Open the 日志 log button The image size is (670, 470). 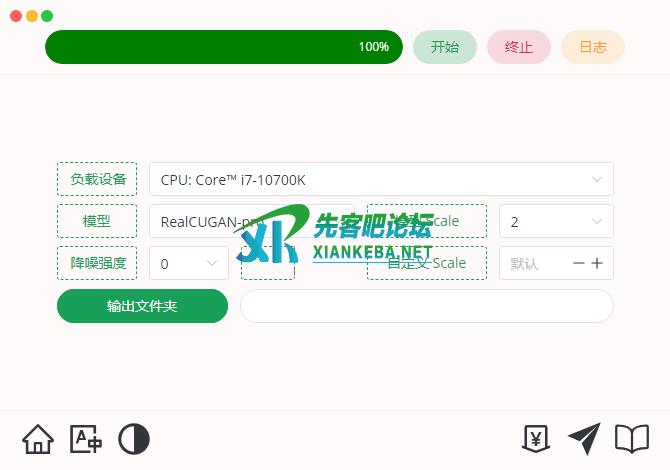[x=593, y=47]
